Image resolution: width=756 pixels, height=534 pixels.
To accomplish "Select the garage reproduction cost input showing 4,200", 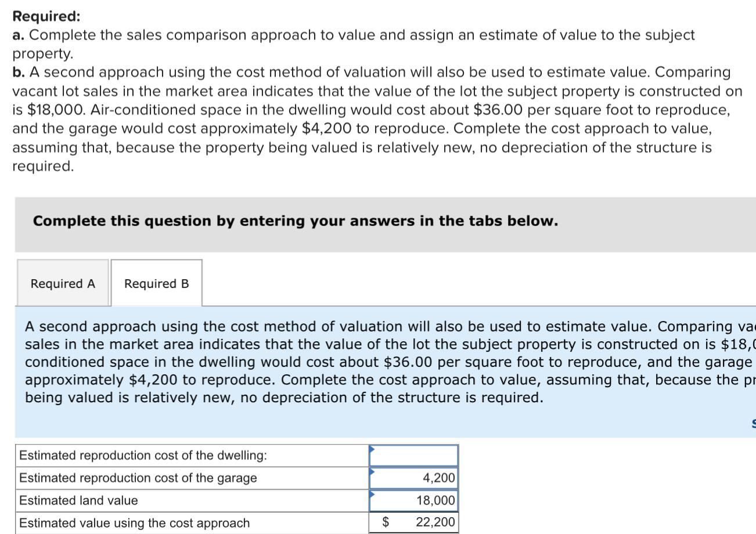I will point(413,478).
